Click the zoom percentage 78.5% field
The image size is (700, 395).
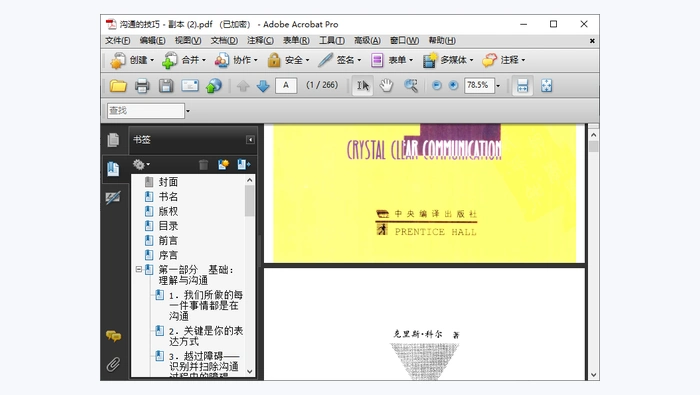pyautogui.click(x=479, y=85)
